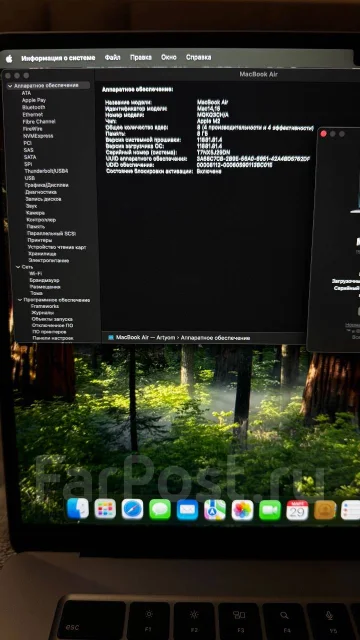Open Launchpad from the Dock

[x=105, y=509]
